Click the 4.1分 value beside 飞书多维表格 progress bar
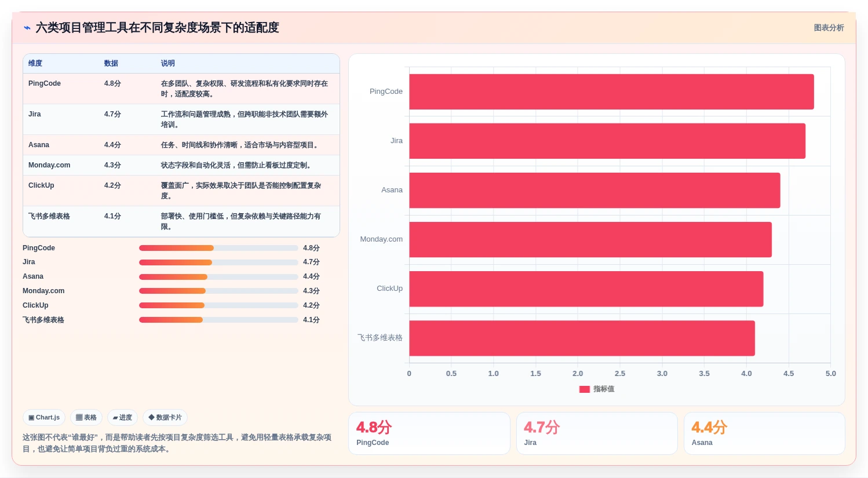 (x=311, y=320)
